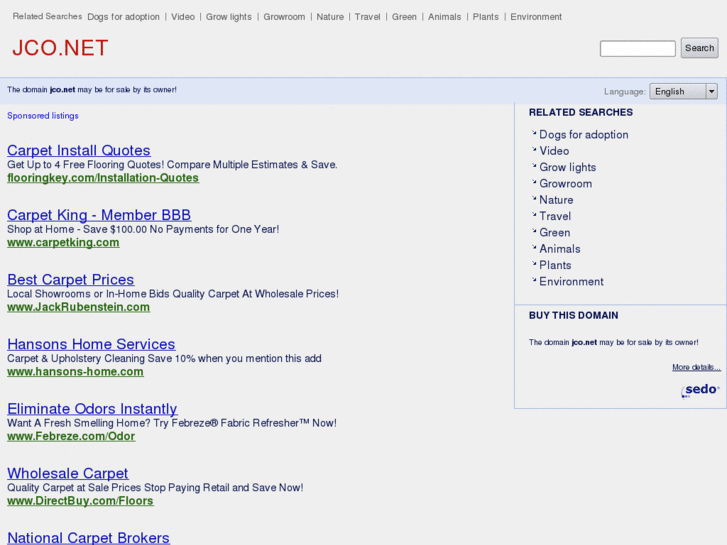Open the Language dropdown showing English

point(683,91)
